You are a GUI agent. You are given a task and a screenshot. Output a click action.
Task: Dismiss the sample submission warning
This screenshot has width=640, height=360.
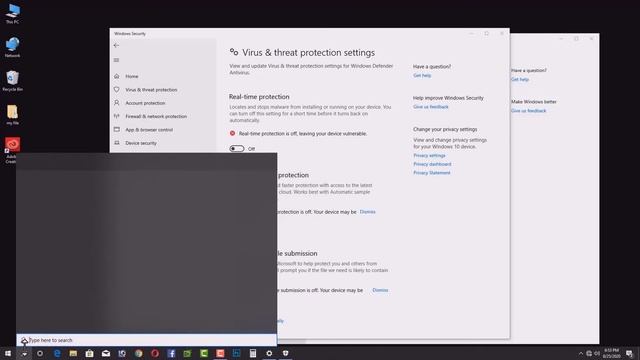coord(380,290)
